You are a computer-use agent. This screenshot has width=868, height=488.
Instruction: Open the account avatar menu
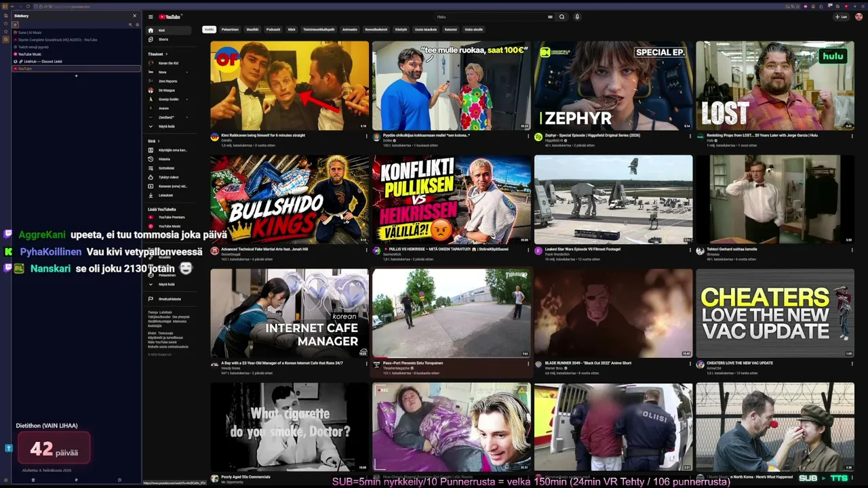tap(859, 17)
